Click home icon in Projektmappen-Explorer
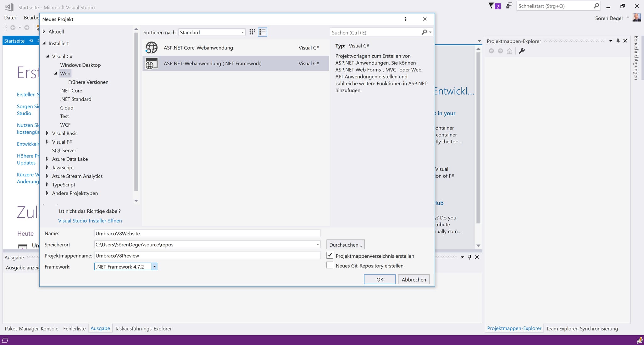Screen dimensions: 644x345 coord(509,51)
